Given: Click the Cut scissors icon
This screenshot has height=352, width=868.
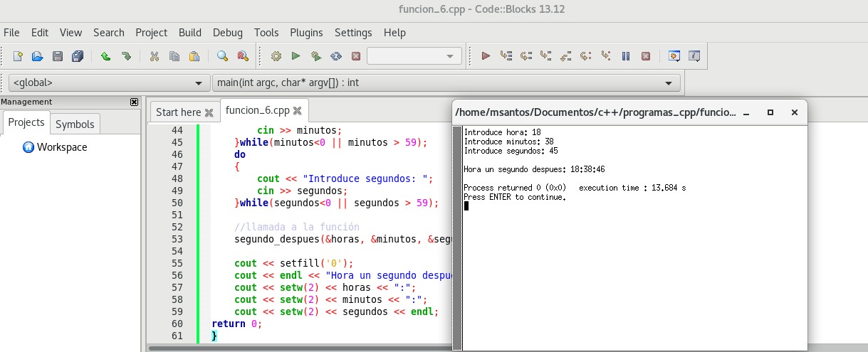Looking at the screenshot, I should (154, 56).
